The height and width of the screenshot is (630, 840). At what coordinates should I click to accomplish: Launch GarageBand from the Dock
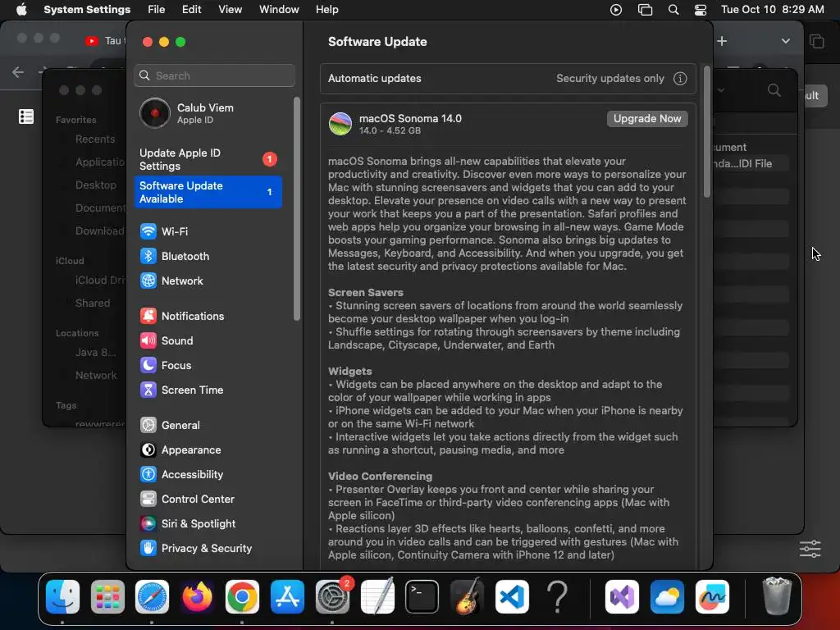click(467, 596)
